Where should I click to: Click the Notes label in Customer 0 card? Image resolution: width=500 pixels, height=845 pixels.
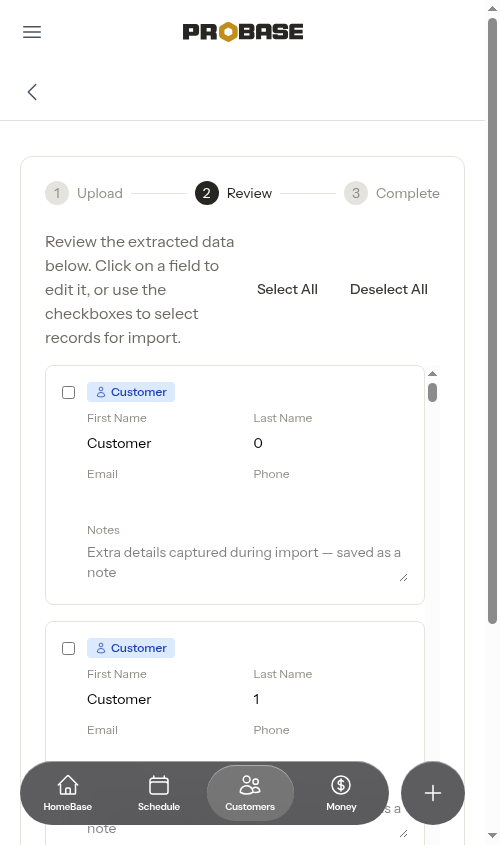(x=103, y=530)
